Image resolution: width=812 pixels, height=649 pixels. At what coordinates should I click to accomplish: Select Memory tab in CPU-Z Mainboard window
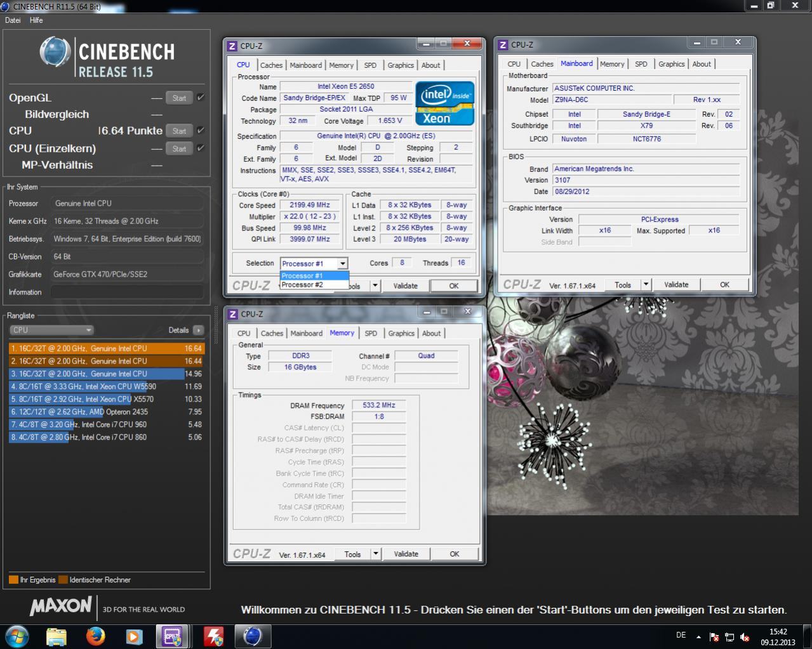click(612, 64)
